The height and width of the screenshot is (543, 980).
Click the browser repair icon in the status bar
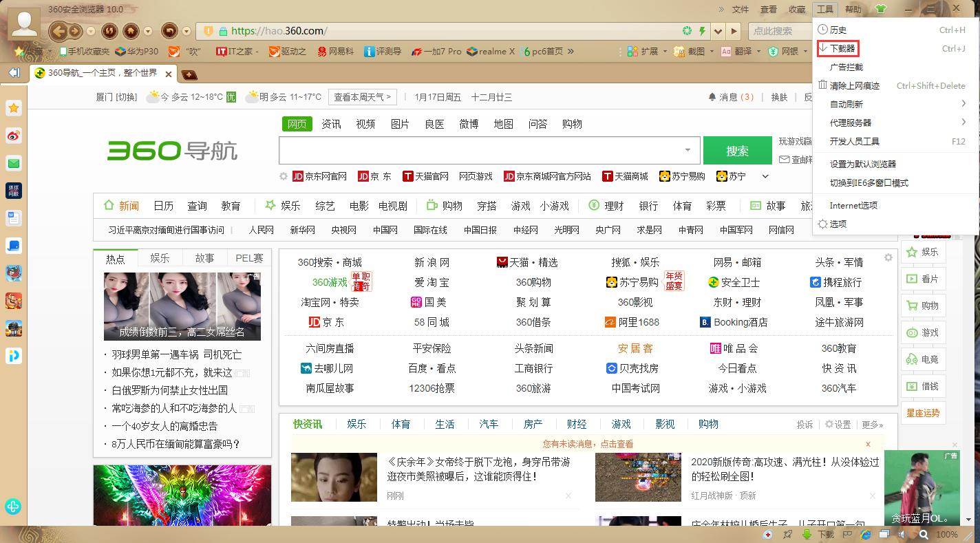click(x=768, y=535)
